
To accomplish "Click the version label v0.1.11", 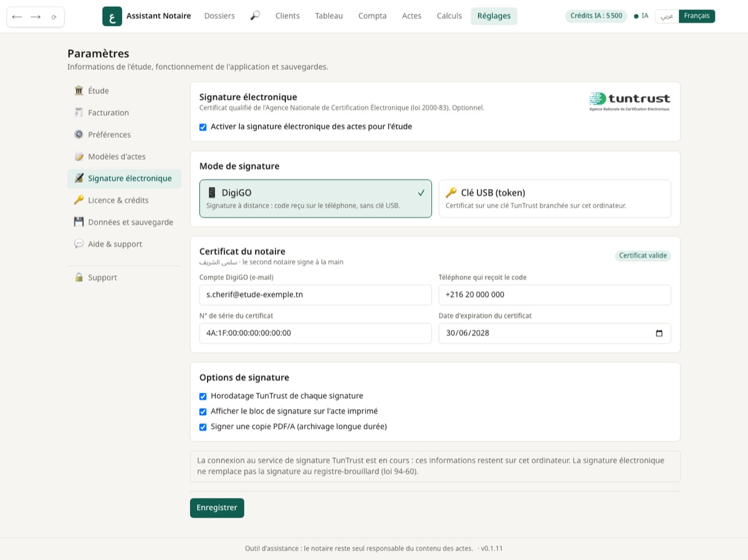I will [x=492, y=549].
